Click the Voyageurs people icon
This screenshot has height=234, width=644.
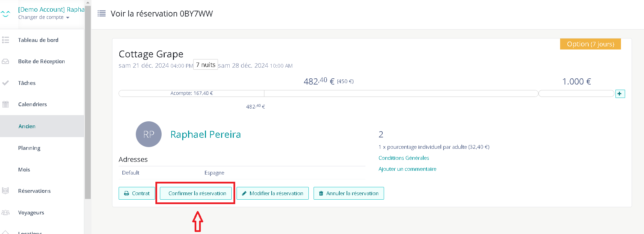click(6, 213)
